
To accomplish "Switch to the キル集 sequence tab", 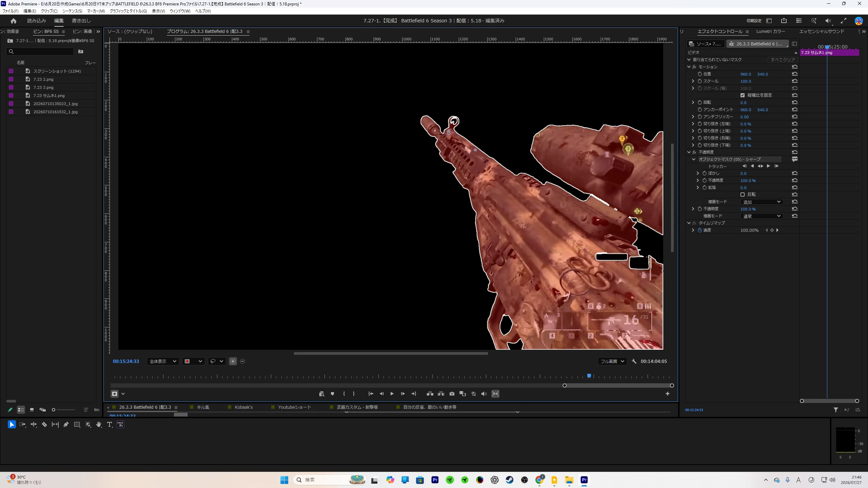I will coord(203,407).
